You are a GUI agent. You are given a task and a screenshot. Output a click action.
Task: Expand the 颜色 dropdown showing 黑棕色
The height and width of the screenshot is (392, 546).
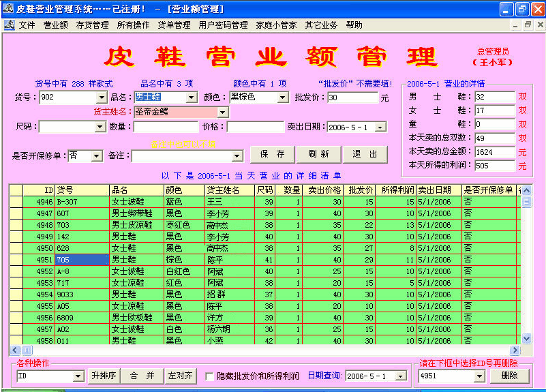pos(283,97)
